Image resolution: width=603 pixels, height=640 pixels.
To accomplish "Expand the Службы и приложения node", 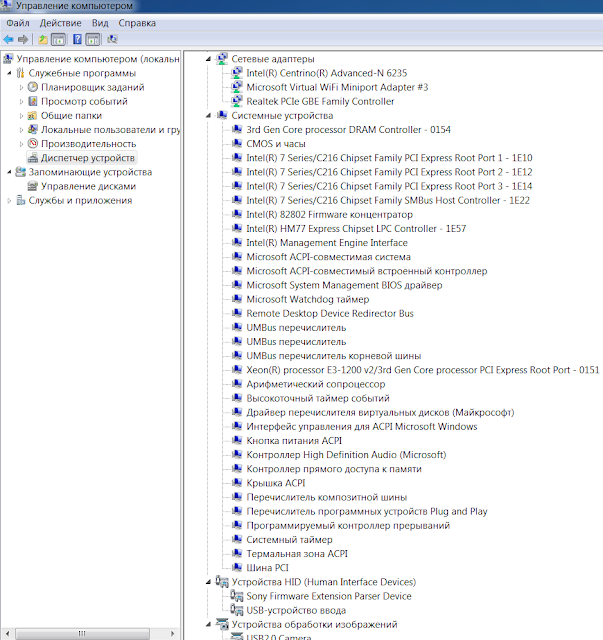I will pos(9,200).
